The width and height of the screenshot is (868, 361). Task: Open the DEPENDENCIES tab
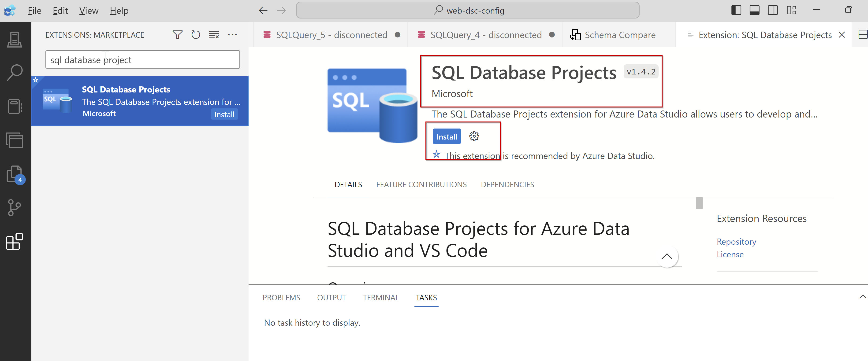[507, 184]
